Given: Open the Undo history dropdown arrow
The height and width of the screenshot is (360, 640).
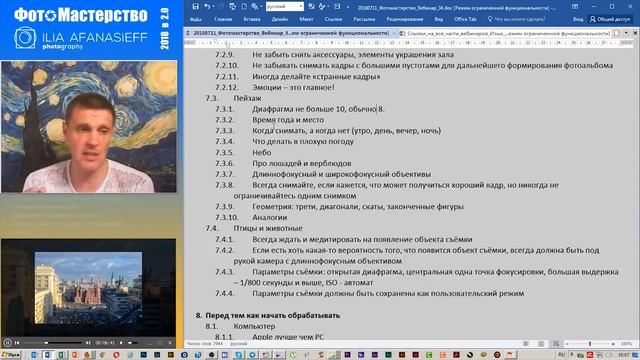Looking at the screenshot, I should coord(213,7).
